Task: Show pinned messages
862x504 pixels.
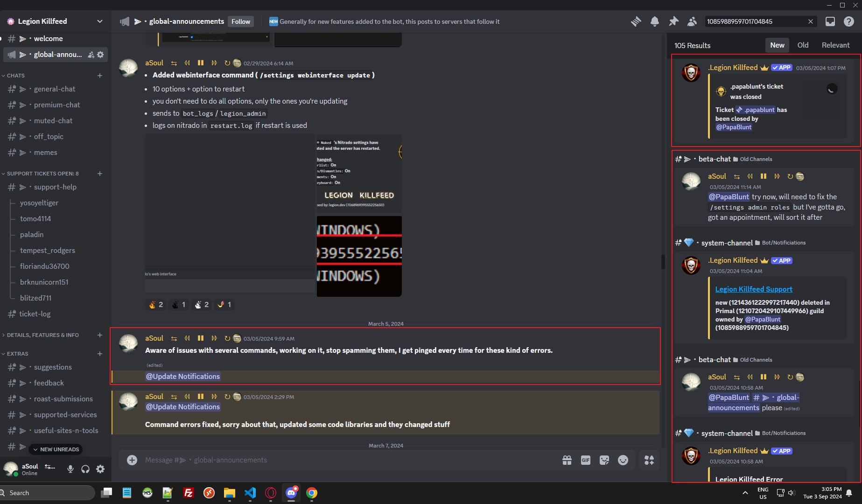Action: (673, 21)
